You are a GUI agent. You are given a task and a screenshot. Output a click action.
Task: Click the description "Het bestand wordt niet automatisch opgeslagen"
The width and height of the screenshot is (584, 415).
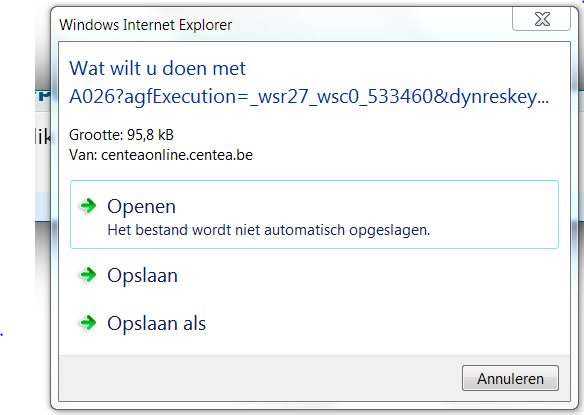pyautogui.click(x=269, y=230)
